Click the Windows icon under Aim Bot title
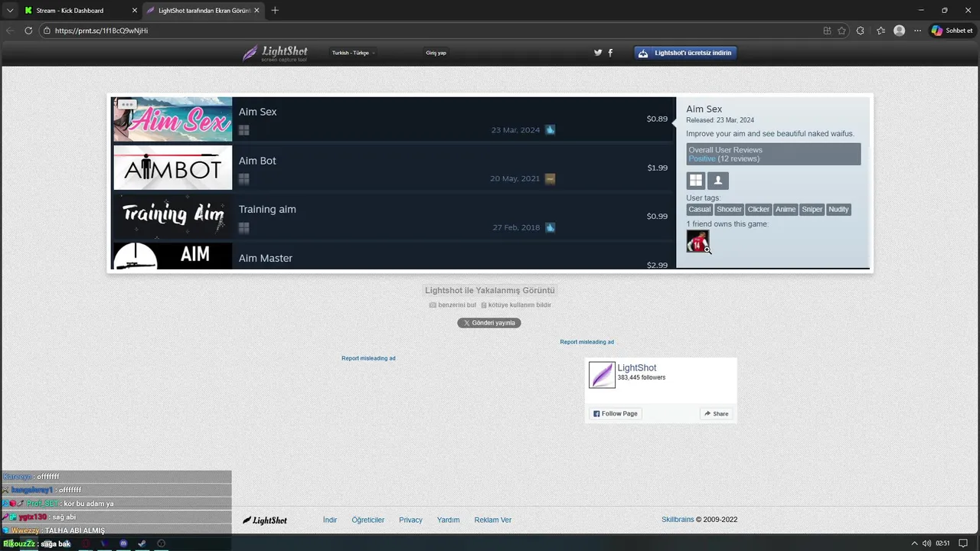Screen dimensions: 980x551 click(x=243, y=179)
